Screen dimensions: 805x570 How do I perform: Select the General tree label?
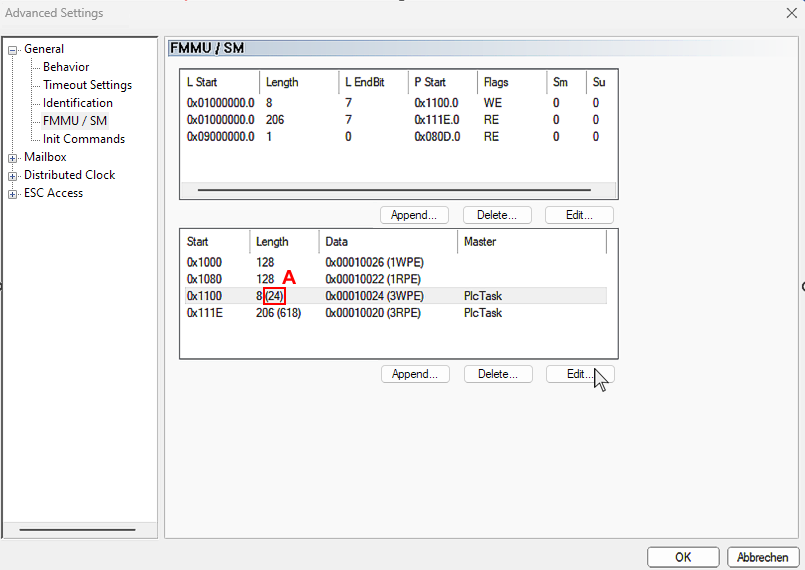(x=44, y=49)
